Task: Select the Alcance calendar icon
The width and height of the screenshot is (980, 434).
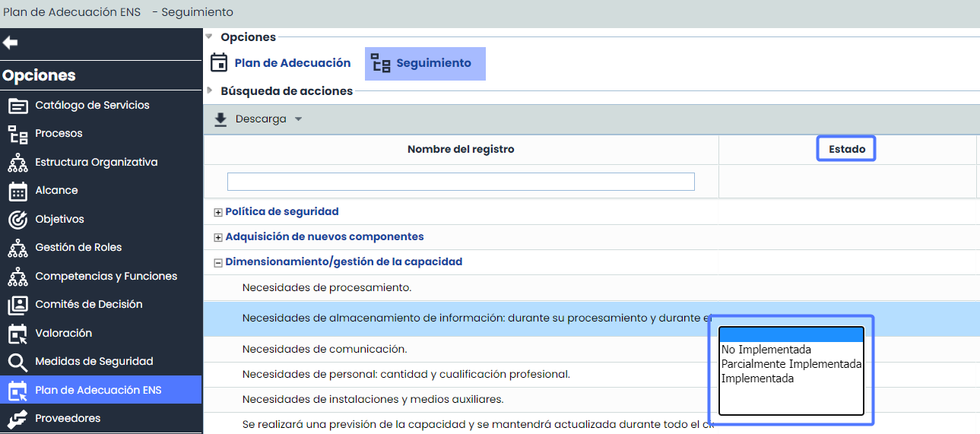Action: tap(17, 191)
